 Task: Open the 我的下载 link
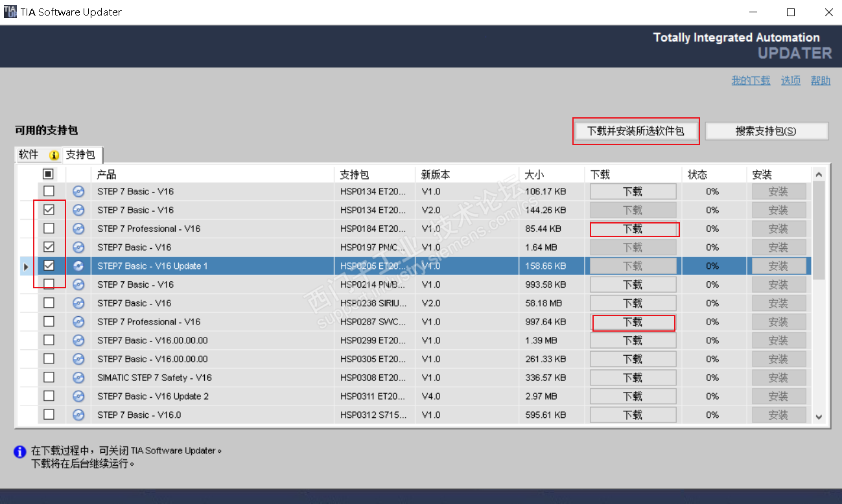point(751,80)
